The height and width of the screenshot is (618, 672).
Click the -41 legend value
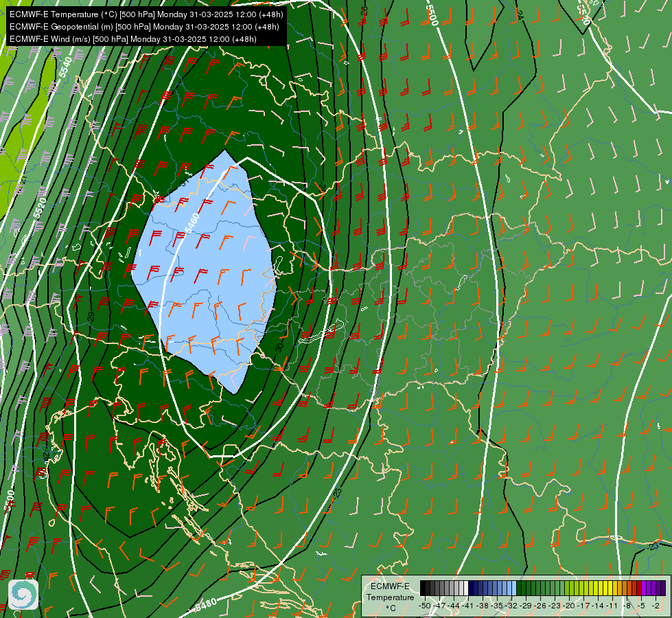(467, 606)
